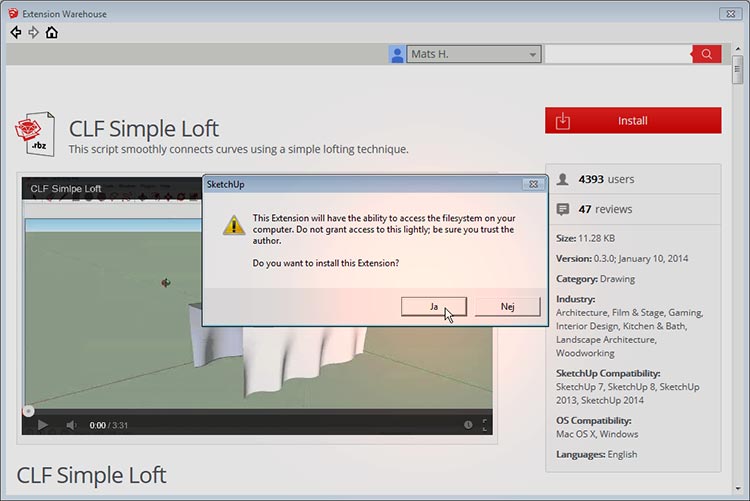Open video info icon in player
This screenshot has width=750, height=501.
pos(468,425)
